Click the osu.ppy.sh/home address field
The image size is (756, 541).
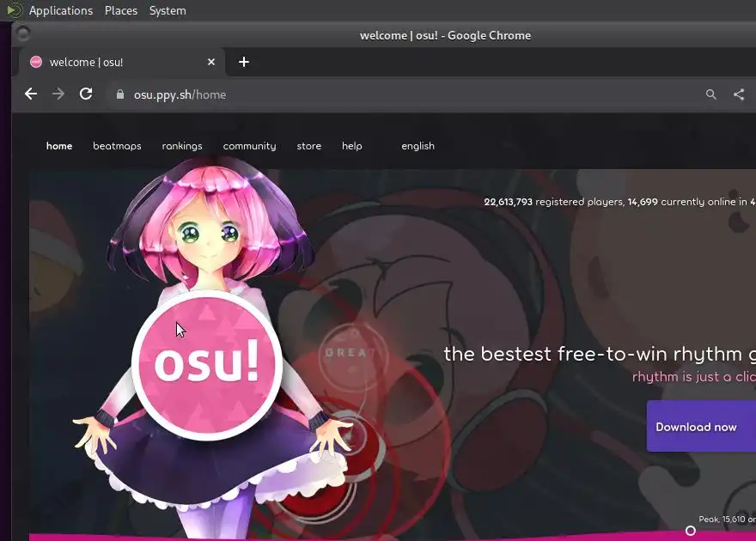tap(405, 94)
